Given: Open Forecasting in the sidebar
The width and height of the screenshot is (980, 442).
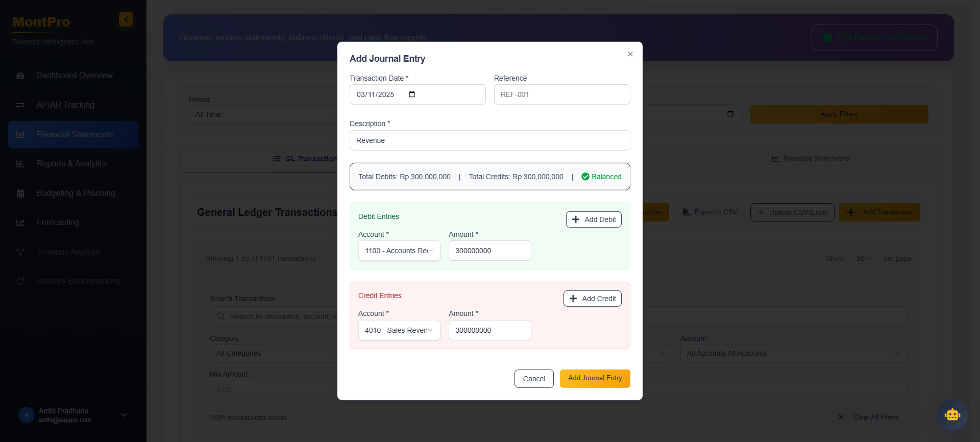Looking at the screenshot, I should [x=73, y=223].
